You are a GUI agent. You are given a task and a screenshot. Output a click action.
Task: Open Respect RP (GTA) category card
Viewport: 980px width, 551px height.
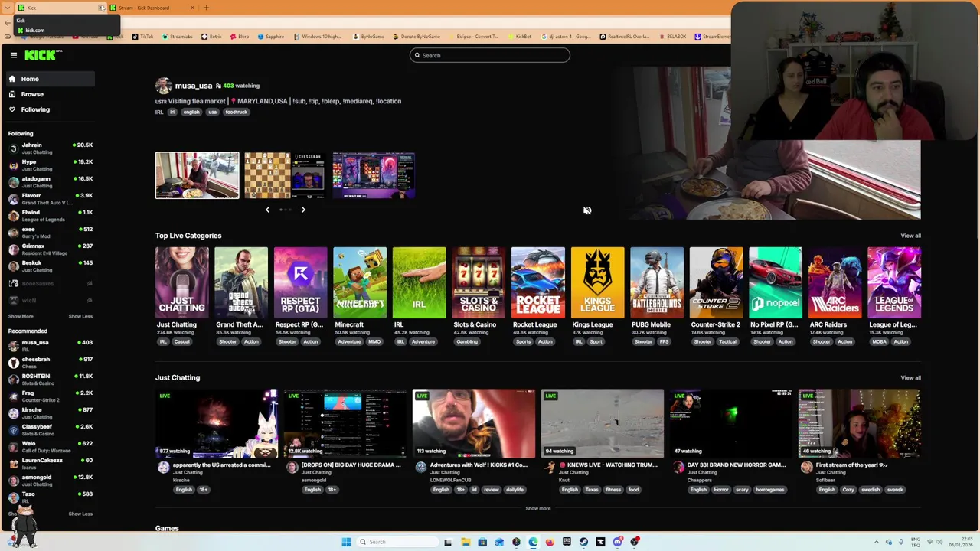tap(300, 282)
